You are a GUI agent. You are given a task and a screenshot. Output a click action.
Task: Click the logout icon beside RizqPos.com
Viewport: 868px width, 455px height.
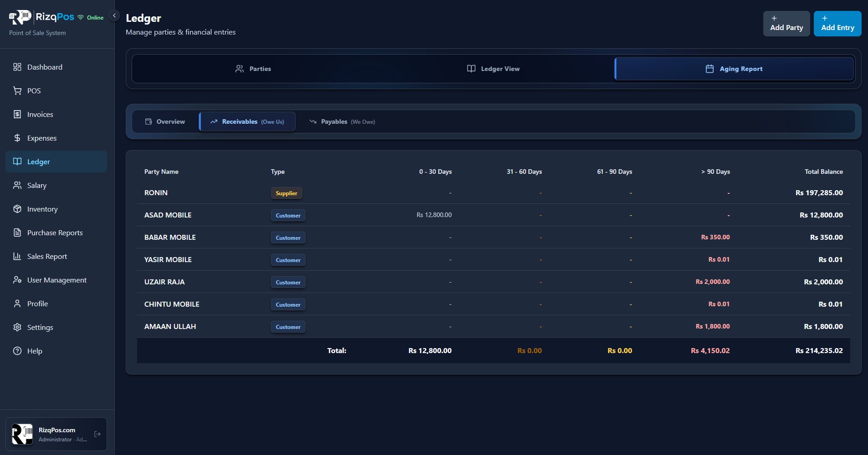97,434
